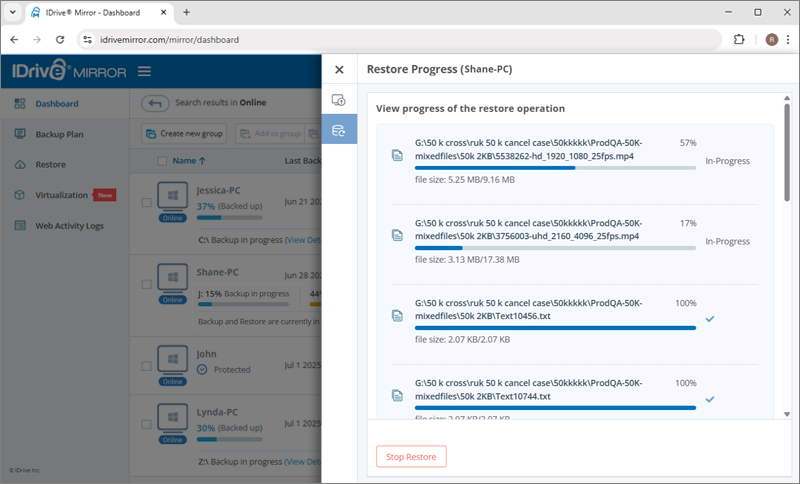Click the checkmark next to Text10456.txt
800x484 pixels.
tap(709, 319)
